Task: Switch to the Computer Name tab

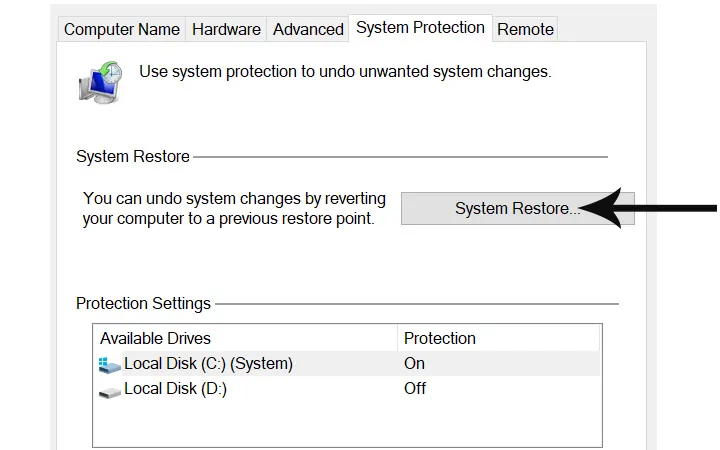Action: 122,29
